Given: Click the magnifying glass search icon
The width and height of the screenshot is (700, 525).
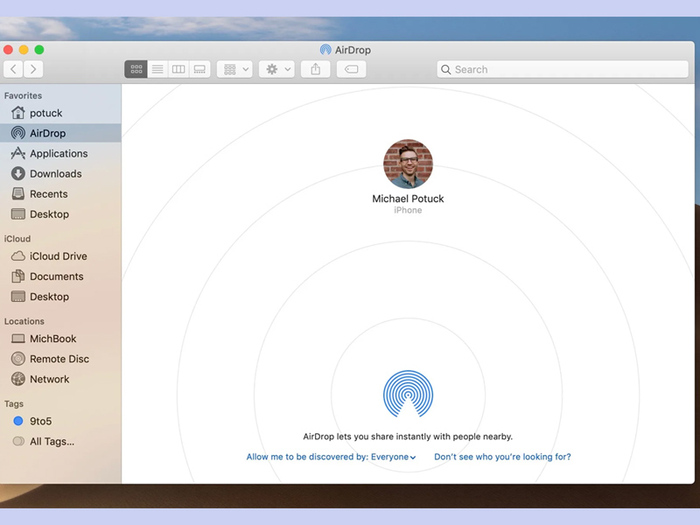Looking at the screenshot, I should point(446,70).
